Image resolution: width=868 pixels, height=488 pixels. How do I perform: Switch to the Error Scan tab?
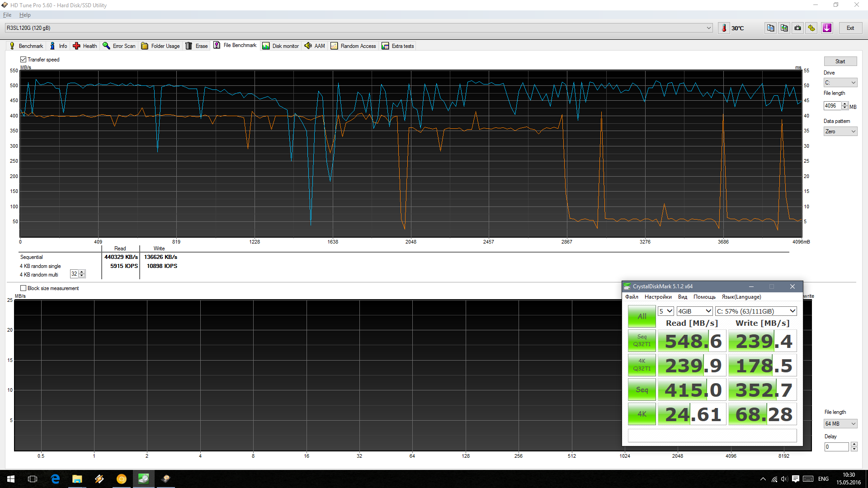pyautogui.click(x=119, y=46)
